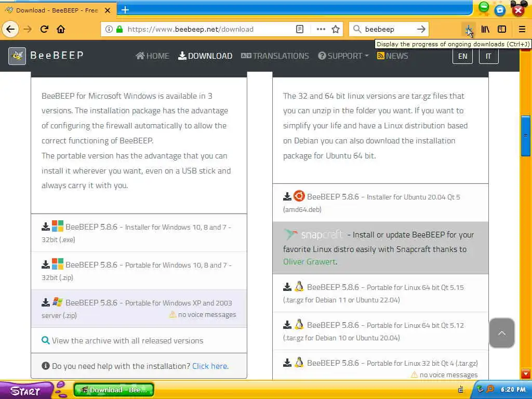Open the DOWNLOAD navigation item
This screenshot has width=532, height=399.
click(x=205, y=56)
